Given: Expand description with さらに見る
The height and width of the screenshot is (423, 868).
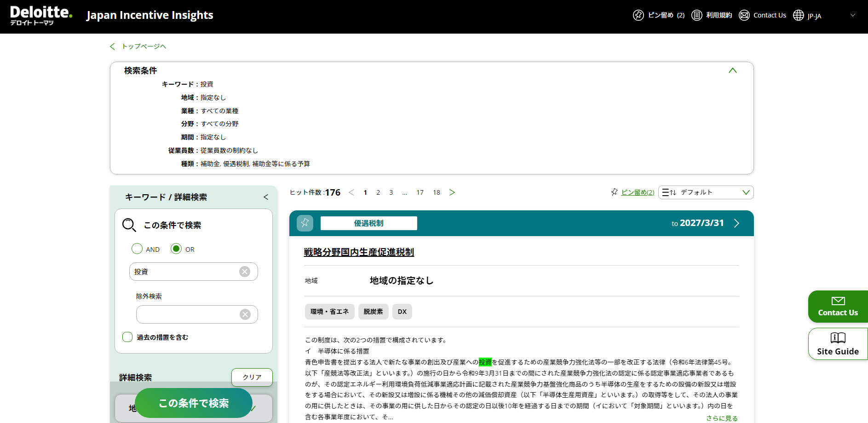Looking at the screenshot, I should (x=722, y=418).
